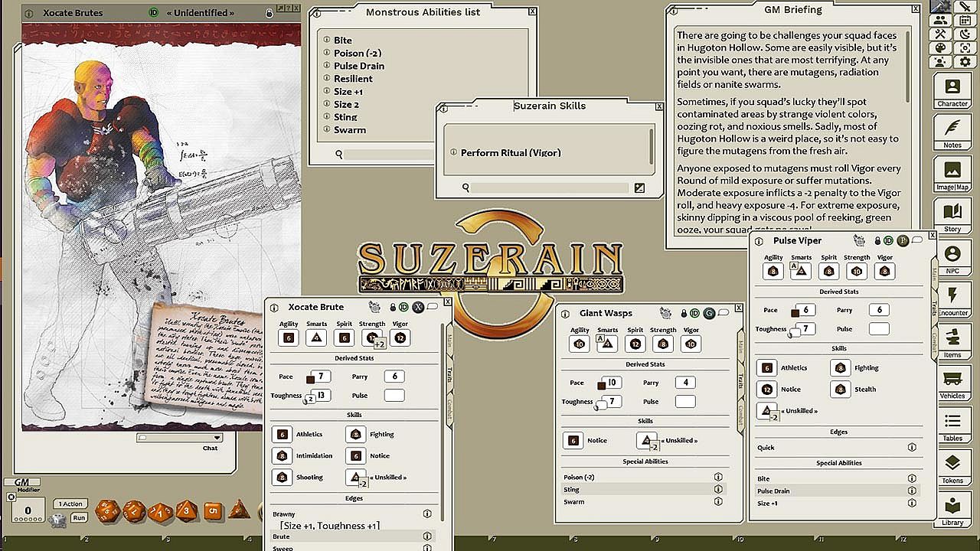Click the color palette toolbar icon
This screenshot has height=551, width=980.
[x=941, y=48]
